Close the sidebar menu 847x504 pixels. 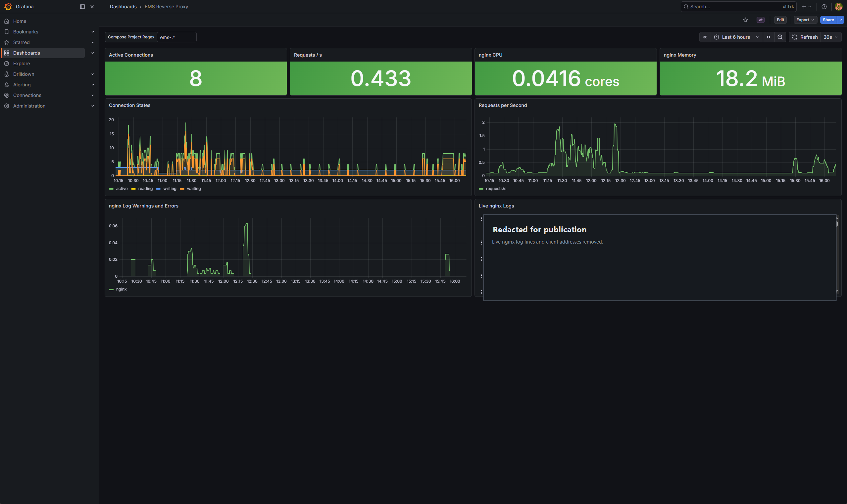coord(92,6)
